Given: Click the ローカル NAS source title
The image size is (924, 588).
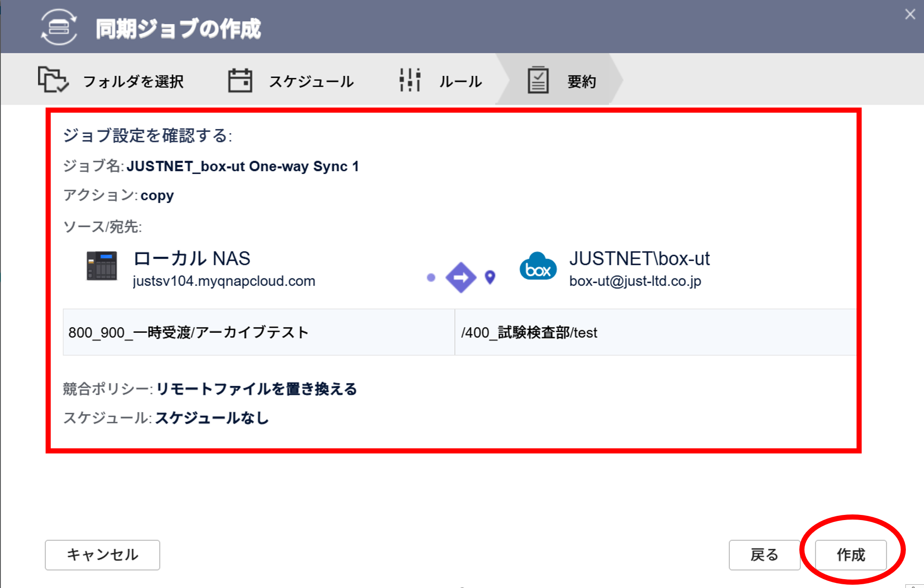Looking at the screenshot, I should click(x=192, y=258).
